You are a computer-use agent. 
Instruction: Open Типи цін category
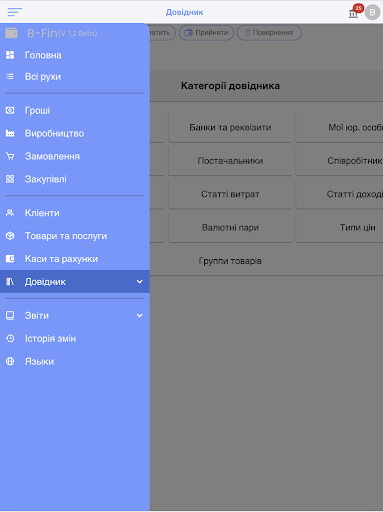(x=339, y=227)
